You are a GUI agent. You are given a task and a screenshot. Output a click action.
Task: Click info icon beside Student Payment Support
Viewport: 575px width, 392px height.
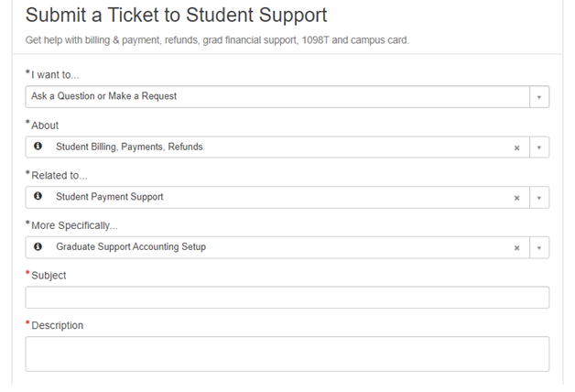(x=38, y=197)
